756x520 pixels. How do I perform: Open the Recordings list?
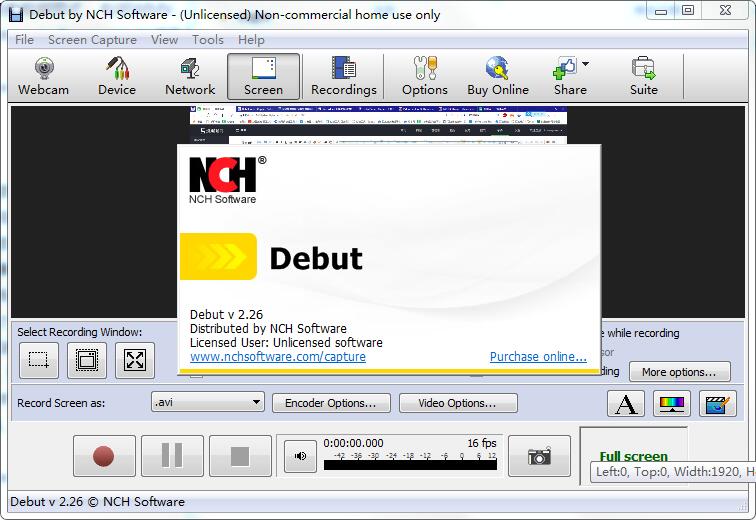tap(344, 77)
